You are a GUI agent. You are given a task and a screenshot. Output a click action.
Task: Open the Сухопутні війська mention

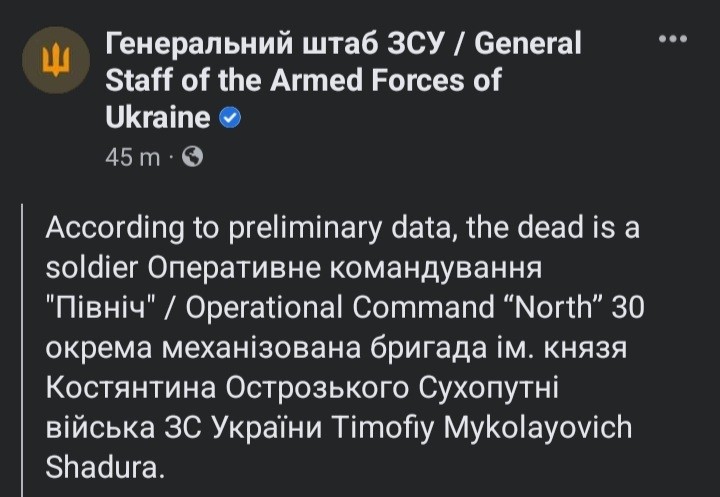coord(302,408)
